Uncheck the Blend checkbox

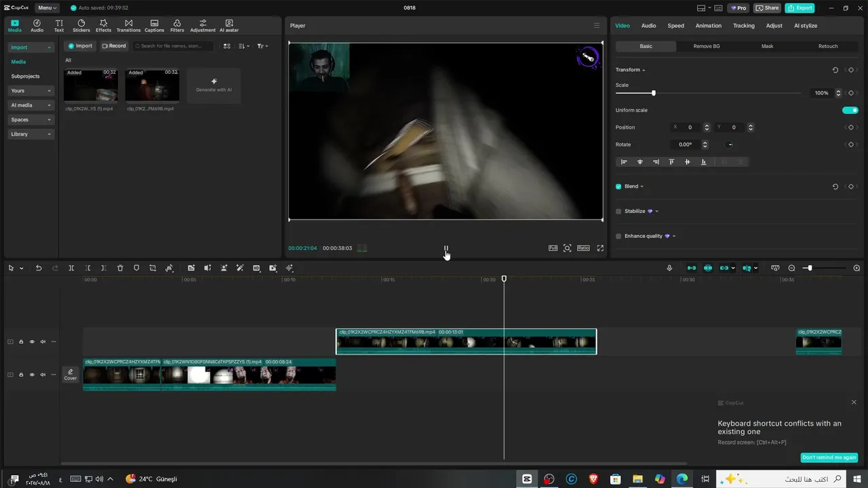[x=618, y=186]
